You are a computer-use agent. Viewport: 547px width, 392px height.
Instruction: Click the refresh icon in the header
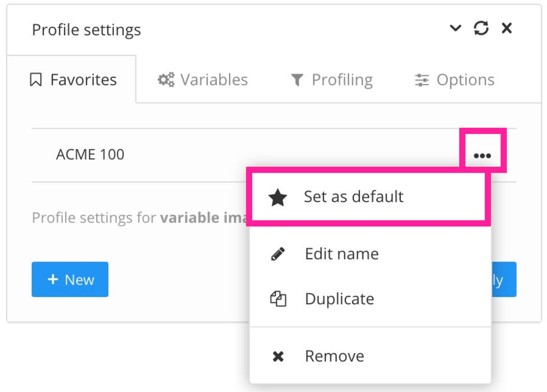point(481,29)
